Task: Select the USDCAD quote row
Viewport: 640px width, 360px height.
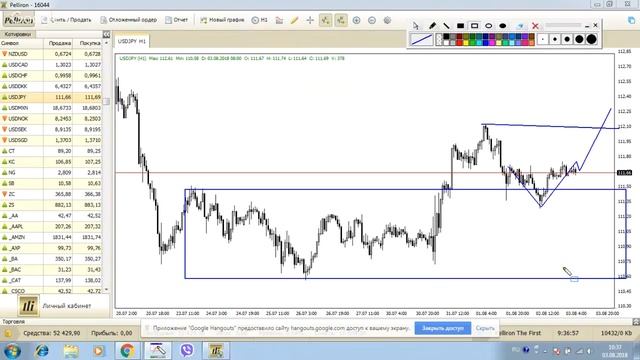Action: 51,64
